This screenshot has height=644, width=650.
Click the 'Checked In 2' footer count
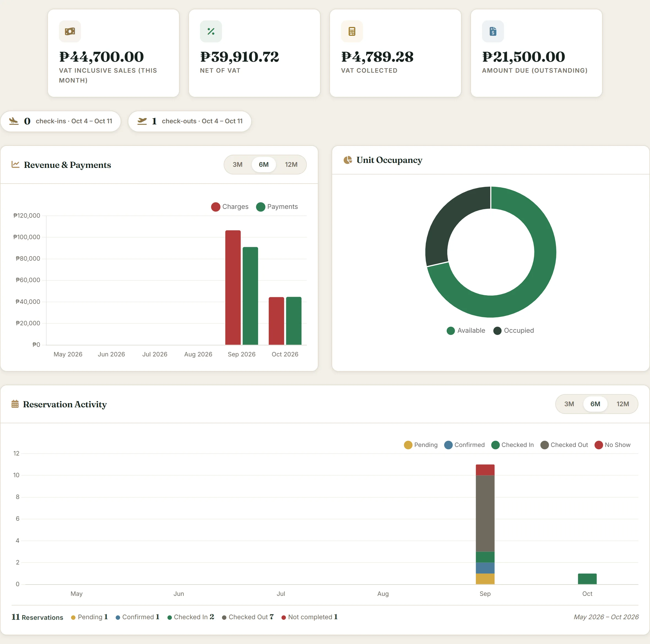point(191,617)
